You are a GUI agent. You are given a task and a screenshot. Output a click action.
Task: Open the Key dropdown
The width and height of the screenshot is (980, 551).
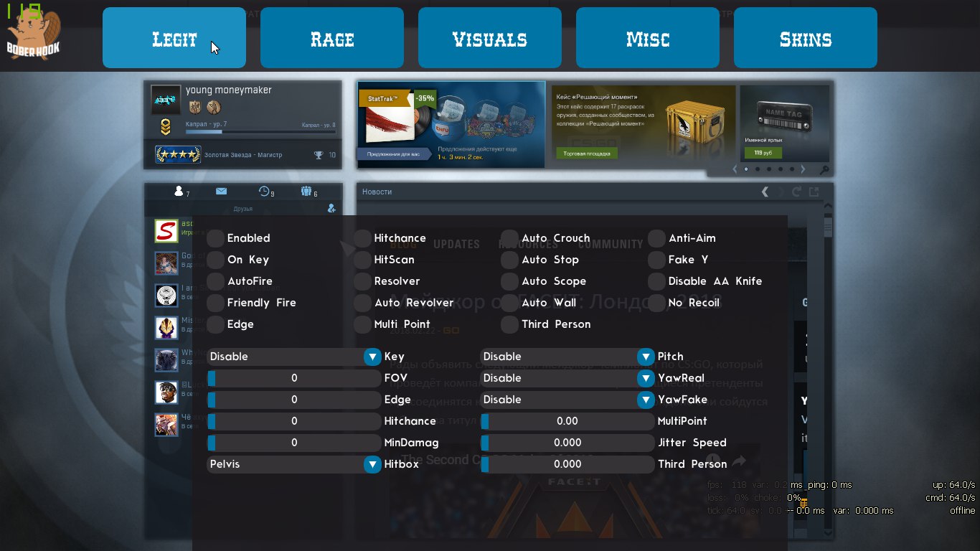(x=294, y=357)
